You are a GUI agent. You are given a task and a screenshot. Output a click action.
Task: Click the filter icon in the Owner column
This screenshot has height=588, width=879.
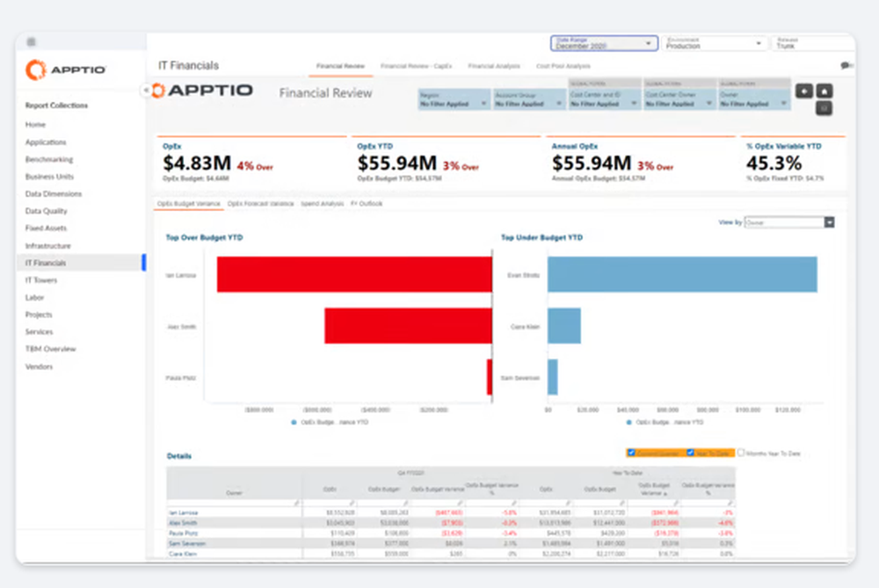click(297, 503)
